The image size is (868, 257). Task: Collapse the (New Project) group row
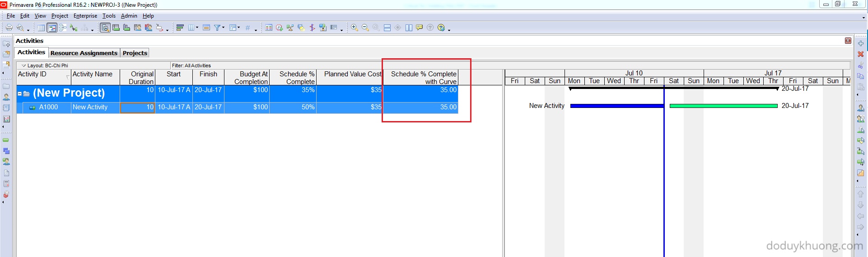pos(20,93)
